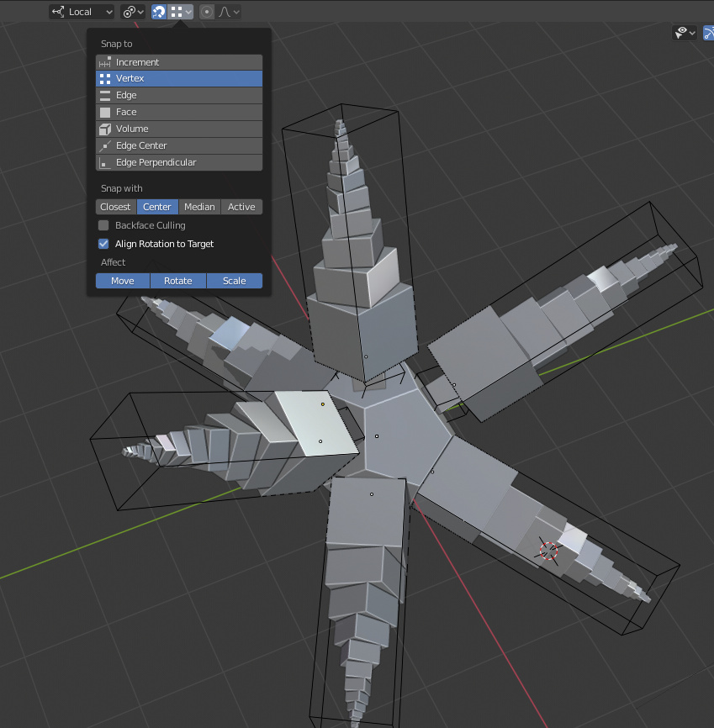The image size is (714, 728).
Task: Select Edge Center snap option
Action: click(179, 145)
